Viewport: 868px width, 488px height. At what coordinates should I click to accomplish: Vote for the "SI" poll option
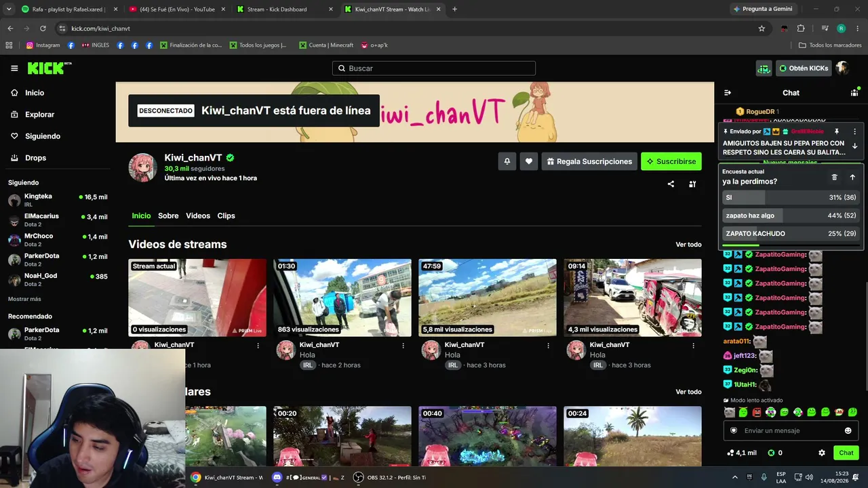point(791,197)
